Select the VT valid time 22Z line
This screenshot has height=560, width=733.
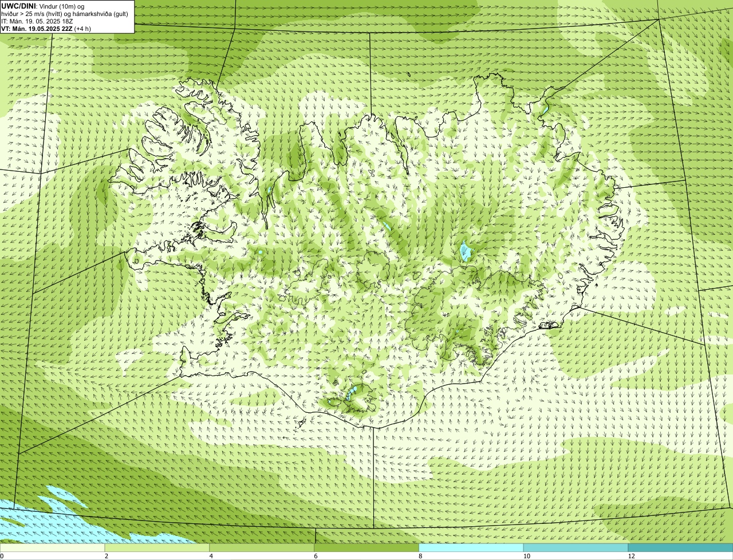tap(46, 28)
